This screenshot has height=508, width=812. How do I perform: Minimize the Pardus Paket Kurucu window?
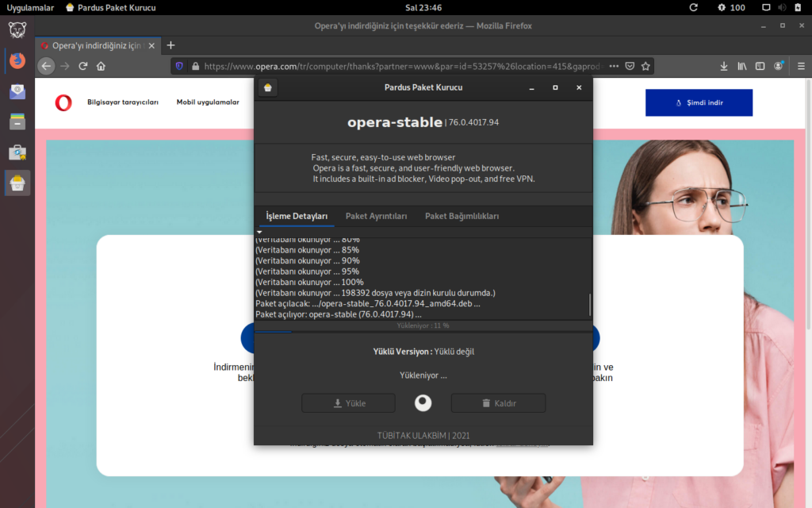click(531, 87)
